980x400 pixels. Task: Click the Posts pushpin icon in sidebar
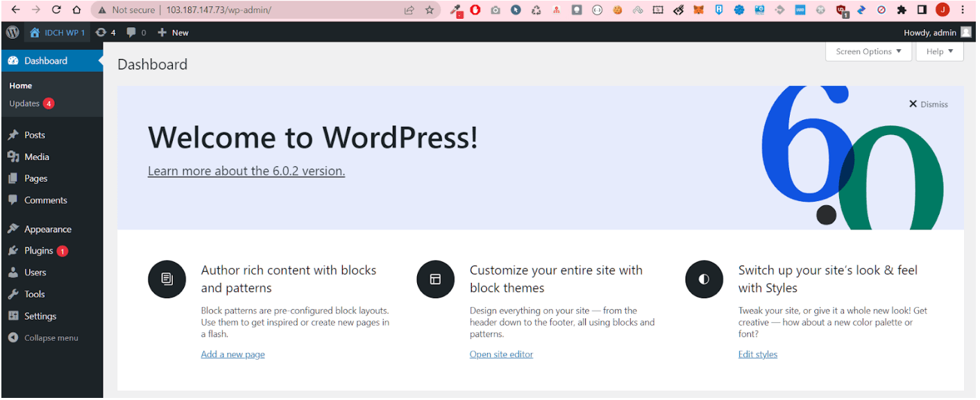(13, 135)
